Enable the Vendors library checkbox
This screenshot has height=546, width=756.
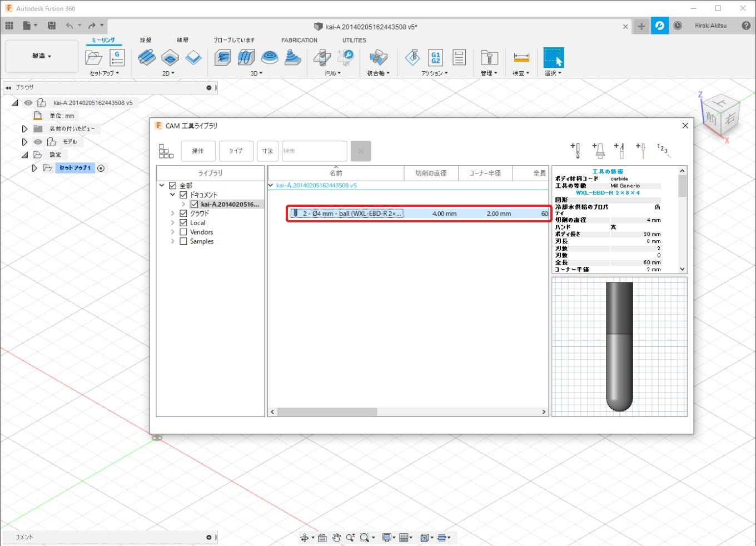183,232
